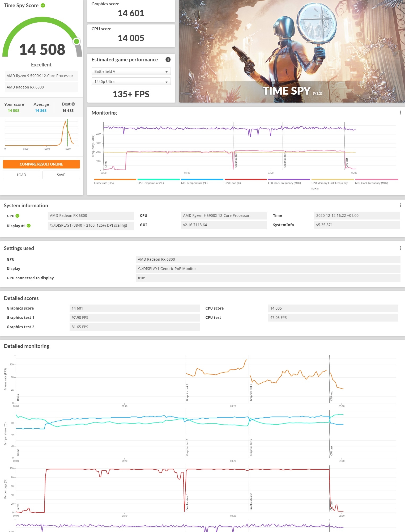Viewport: 405px width, 532px height.
Task: Toggle the GPU Clock Frequency legend series
Action: pyautogui.click(x=377, y=182)
